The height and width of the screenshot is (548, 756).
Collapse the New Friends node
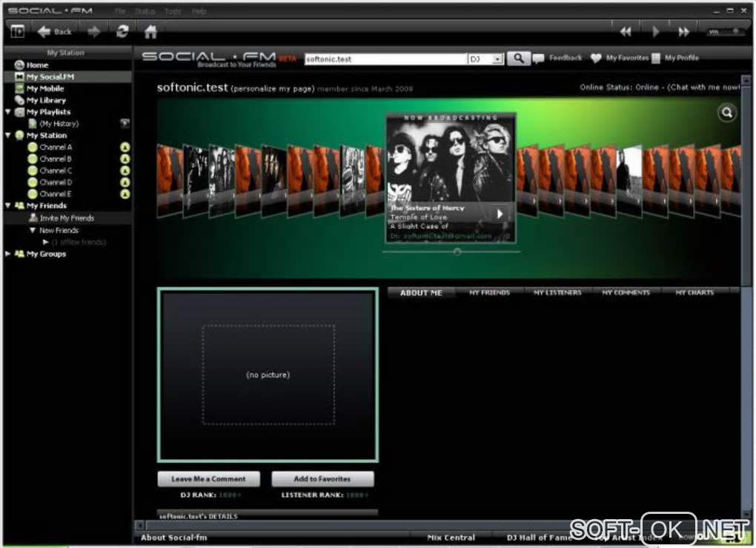click(x=33, y=230)
